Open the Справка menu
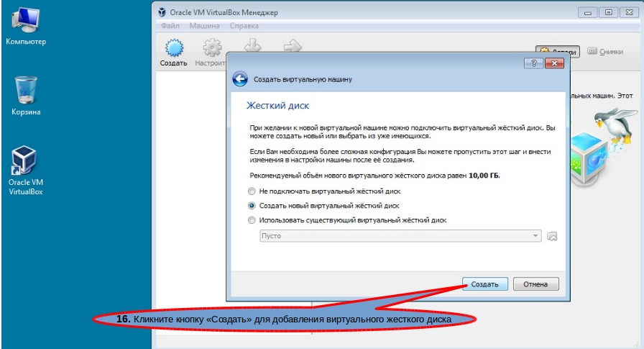This screenshot has height=349, width=644. pyautogui.click(x=244, y=25)
